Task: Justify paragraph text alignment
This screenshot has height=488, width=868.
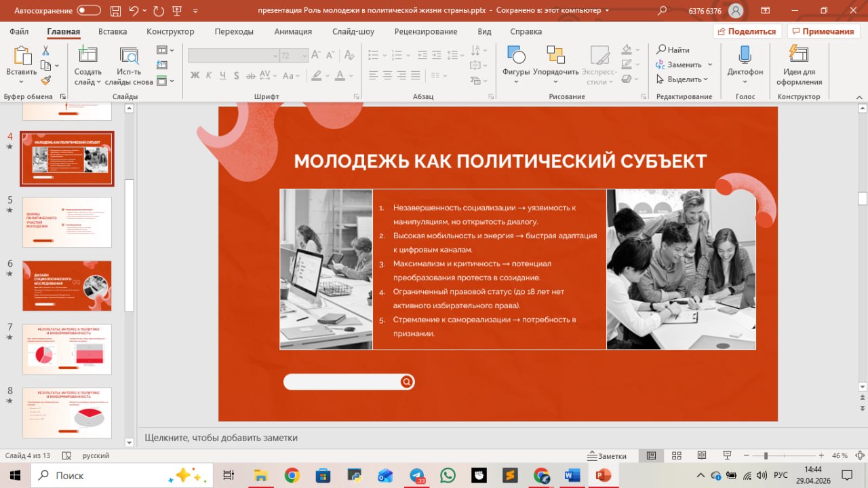Action: 416,75
